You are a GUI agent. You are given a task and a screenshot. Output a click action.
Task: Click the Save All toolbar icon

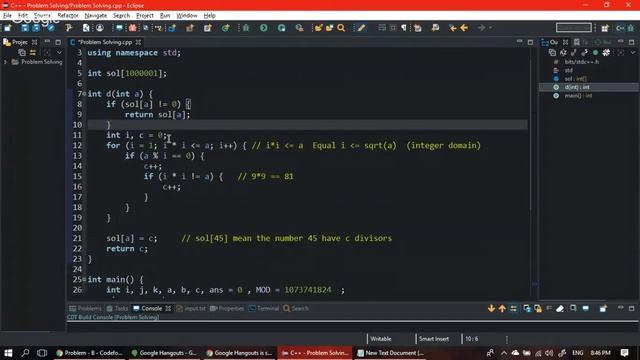click(36, 28)
